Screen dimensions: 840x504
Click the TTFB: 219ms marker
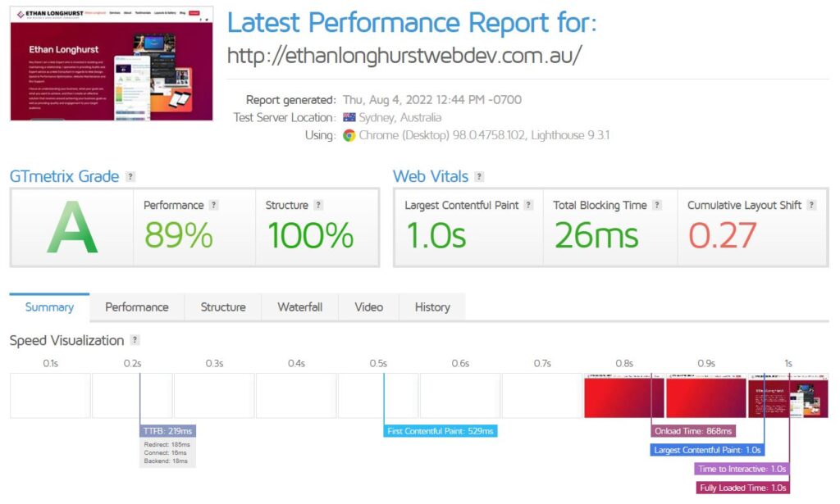coord(167,431)
